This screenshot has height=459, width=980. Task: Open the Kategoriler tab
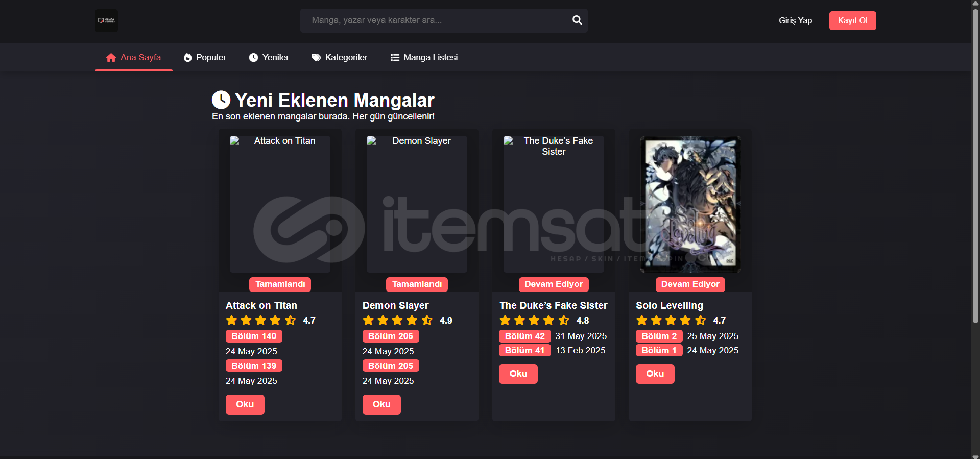340,58
